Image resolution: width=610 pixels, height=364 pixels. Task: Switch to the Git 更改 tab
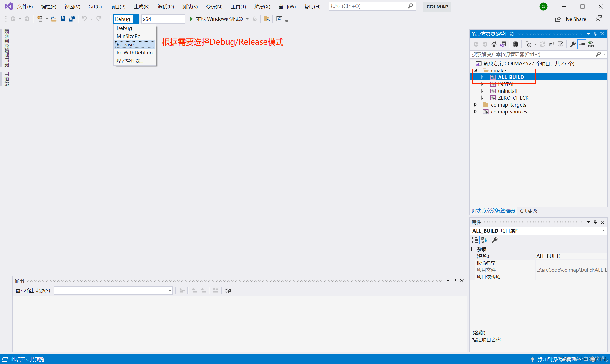528,211
